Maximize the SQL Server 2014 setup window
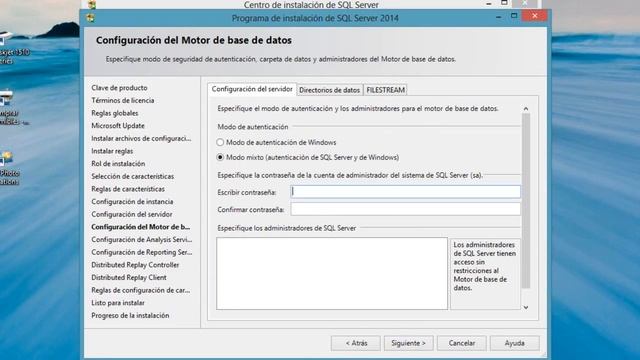 click(514, 16)
